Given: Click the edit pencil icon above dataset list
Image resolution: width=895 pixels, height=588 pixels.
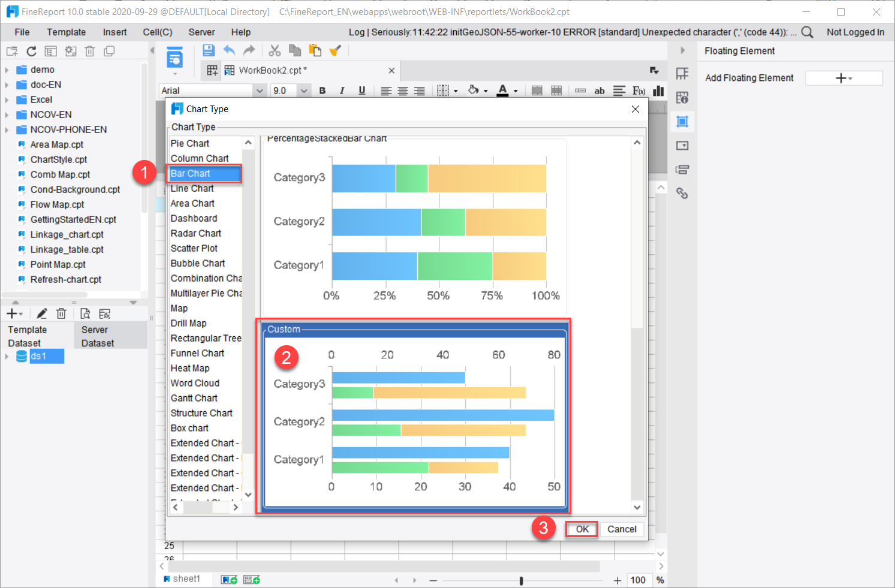Looking at the screenshot, I should pyautogui.click(x=41, y=313).
